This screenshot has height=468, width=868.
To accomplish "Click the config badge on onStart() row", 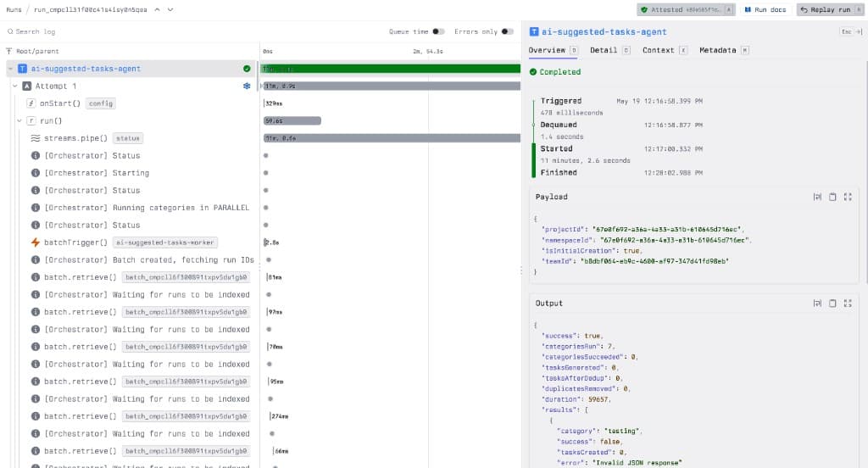I will coord(101,103).
